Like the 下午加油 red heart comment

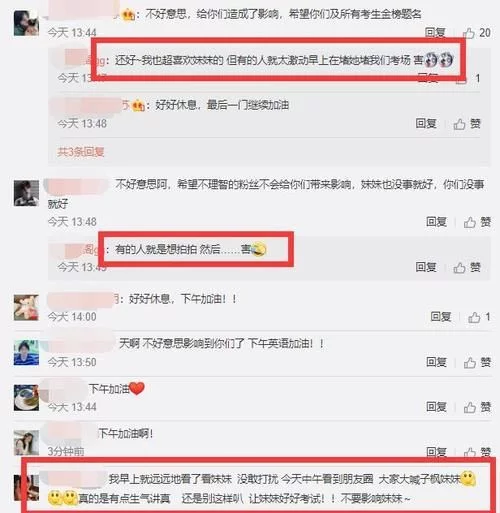click(477, 407)
